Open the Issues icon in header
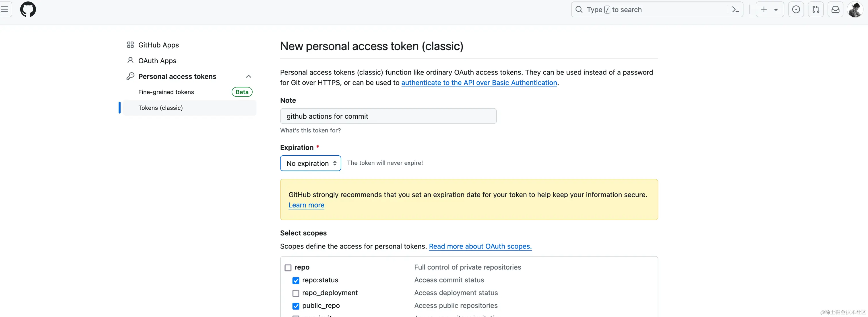This screenshot has height=317, width=868. (x=796, y=9)
